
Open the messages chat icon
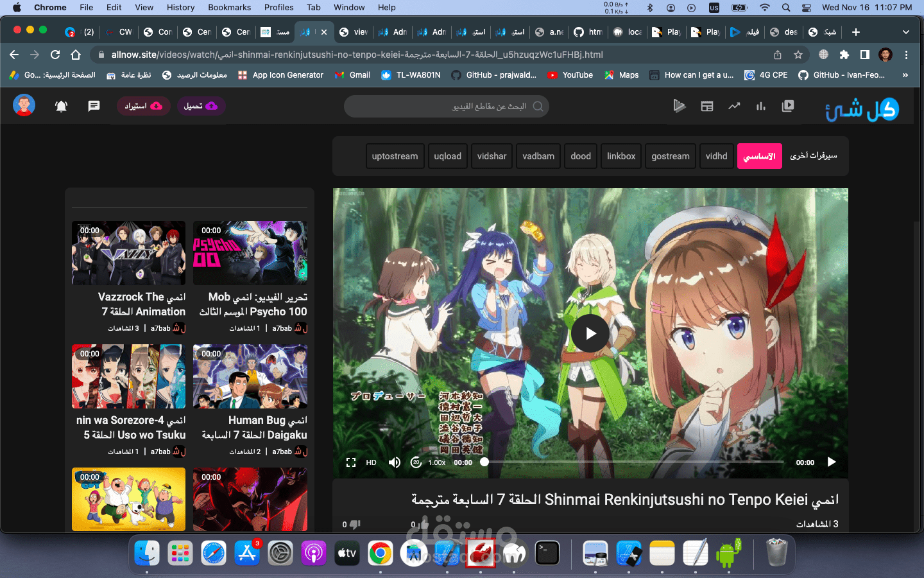(94, 106)
